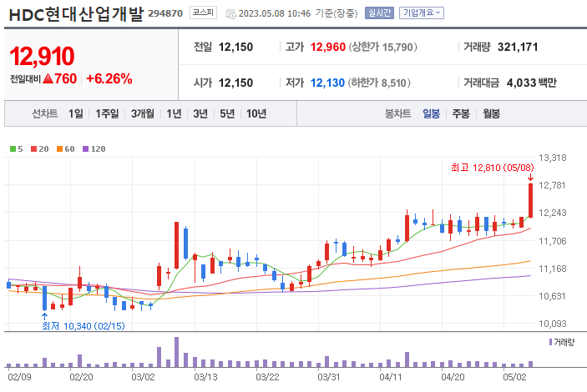Click the 상한가 15,790 text
587x392 pixels.
pyautogui.click(x=382, y=48)
